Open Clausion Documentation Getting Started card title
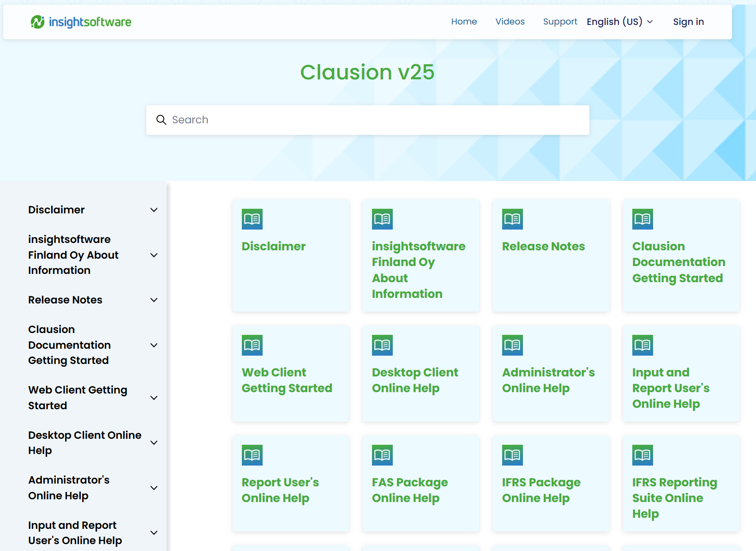This screenshot has width=756, height=551. 678,262
